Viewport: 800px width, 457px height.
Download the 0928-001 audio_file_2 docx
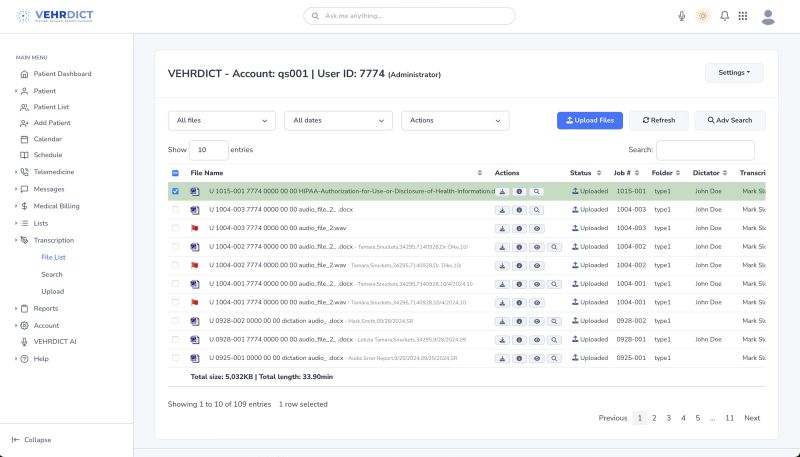pyautogui.click(x=502, y=340)
